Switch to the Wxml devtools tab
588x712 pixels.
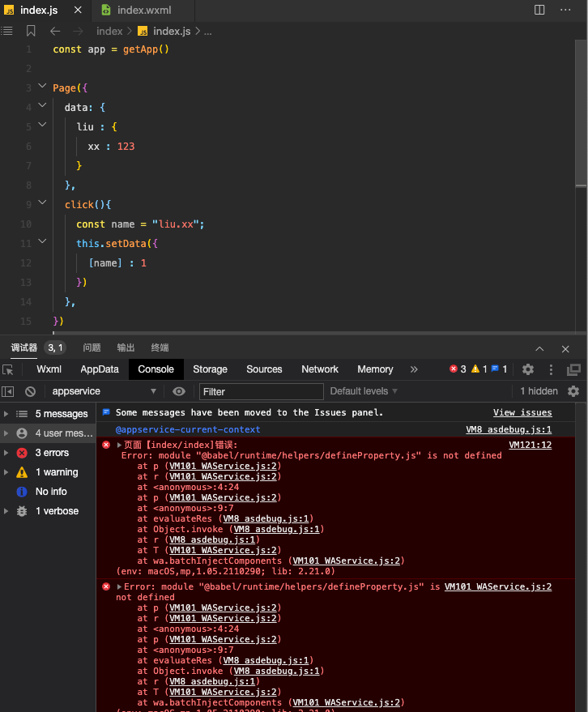(49, 369)
